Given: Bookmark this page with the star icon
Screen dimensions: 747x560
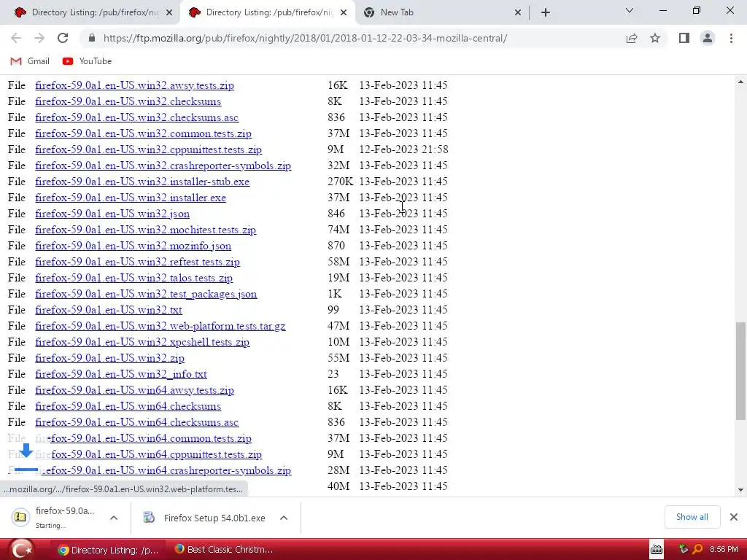Looking at the screenshot, I should pos(655,38).
